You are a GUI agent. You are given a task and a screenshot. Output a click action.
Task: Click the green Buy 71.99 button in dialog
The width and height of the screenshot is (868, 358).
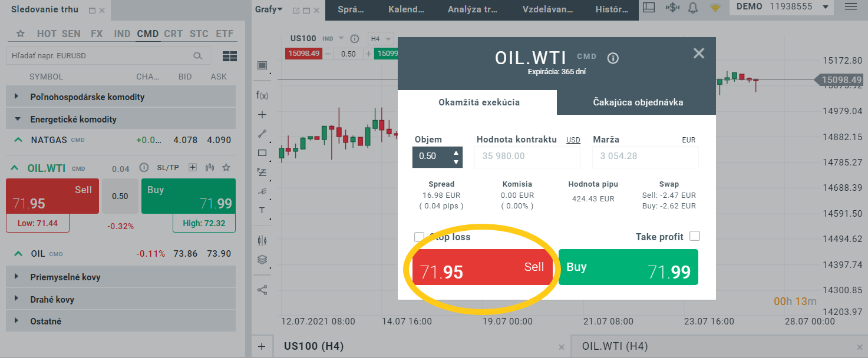tap(628, 267)
